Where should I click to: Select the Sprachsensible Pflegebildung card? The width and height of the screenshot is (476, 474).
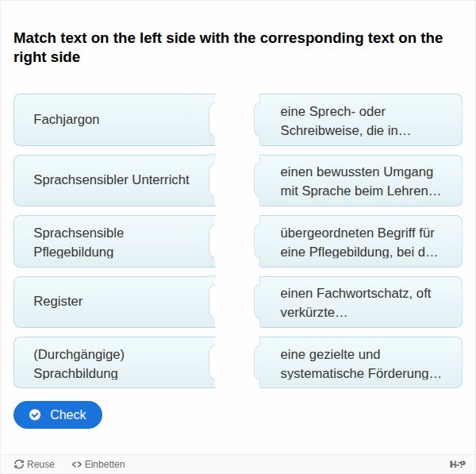coord(111,242)
